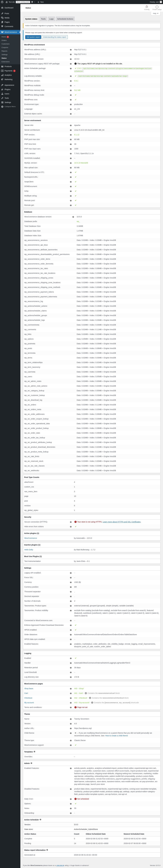Open the WooCommerce active plugin link

(x=31, y=538)
